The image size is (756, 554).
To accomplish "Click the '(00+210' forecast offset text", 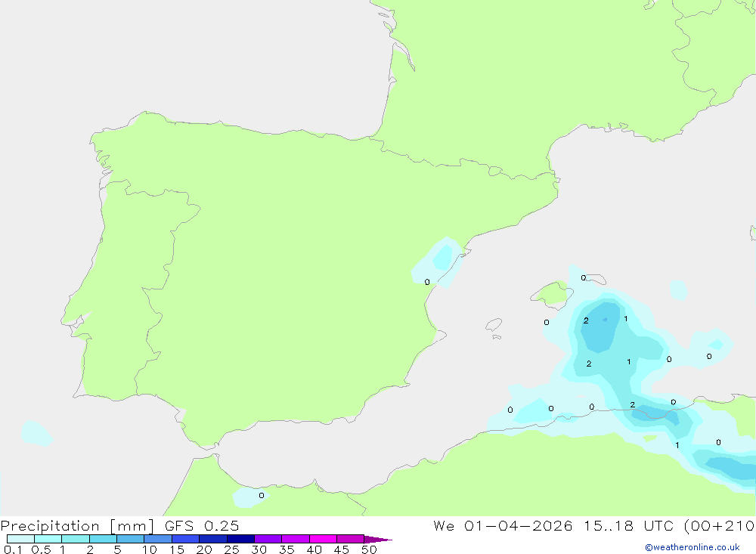I will pos(720,525).
